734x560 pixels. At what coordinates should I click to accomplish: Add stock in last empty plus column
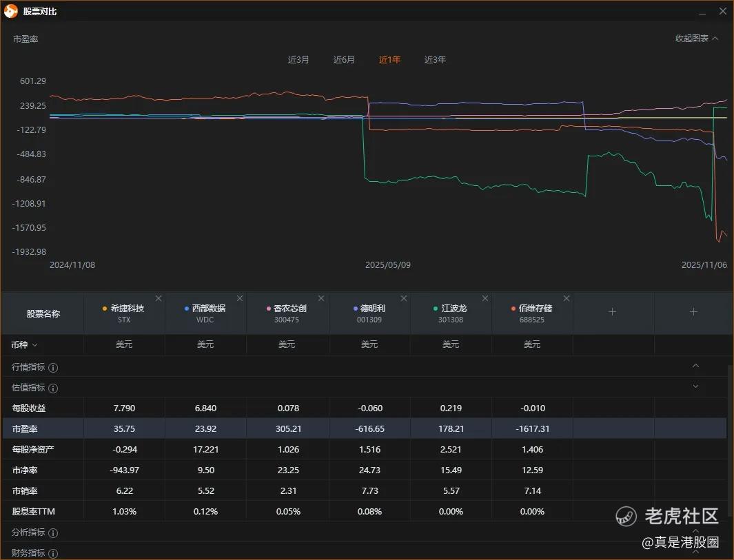click(694, 311)
